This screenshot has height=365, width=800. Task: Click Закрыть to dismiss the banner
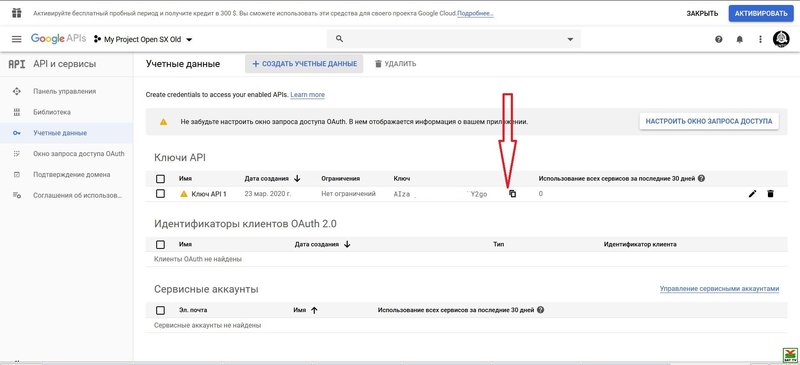coord(702,14)
